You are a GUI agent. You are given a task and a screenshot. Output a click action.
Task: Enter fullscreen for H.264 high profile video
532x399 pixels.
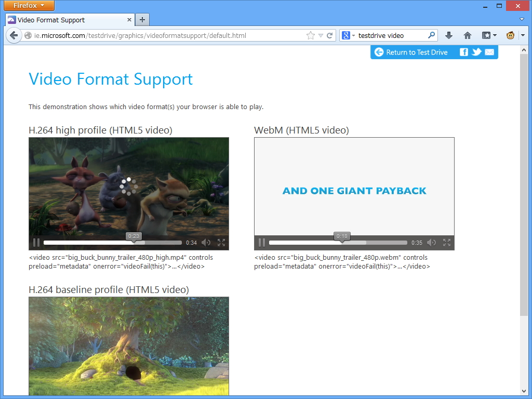pyautogui.click(x=221, y=243)
